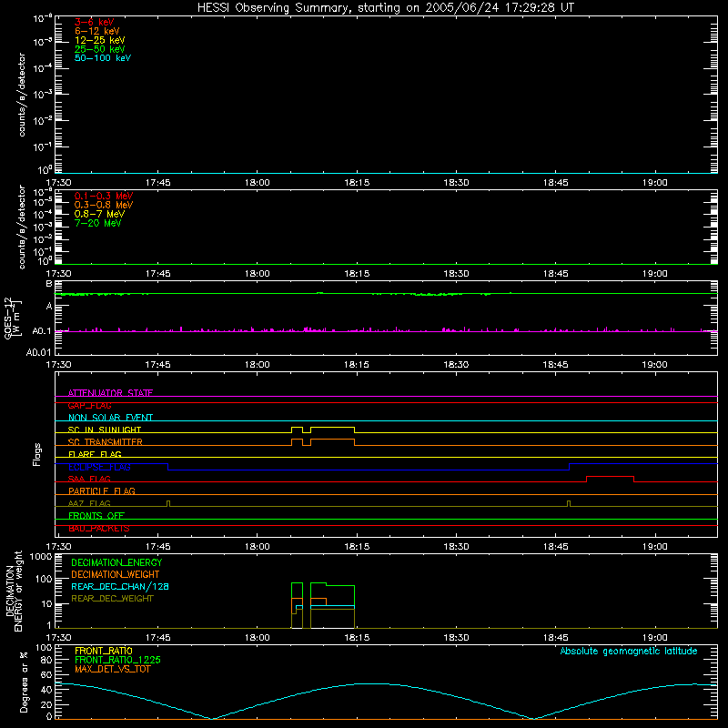Click the REAR_DEC_WEIGHT legend label
The height and width of the screenshot is (728, 728).
[x=112, y=599]
